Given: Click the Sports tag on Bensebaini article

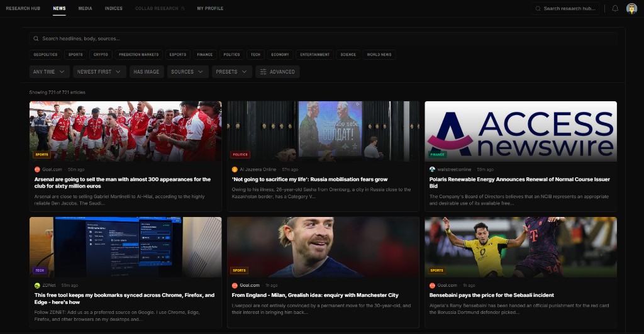Looking at the screenshot, I should pyautogui.click(x=436, y=270).
